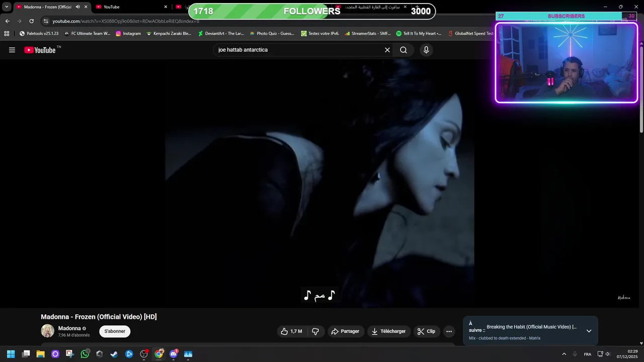This screenshot has height=362, width=644.
Task: Open the FC Ultimate Team W... bookmark
Action: (87, 34)
